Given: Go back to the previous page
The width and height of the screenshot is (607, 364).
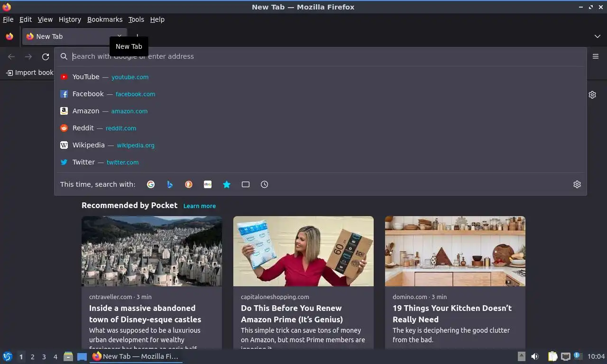Looking at the screenshot, I should coord(11,56).
